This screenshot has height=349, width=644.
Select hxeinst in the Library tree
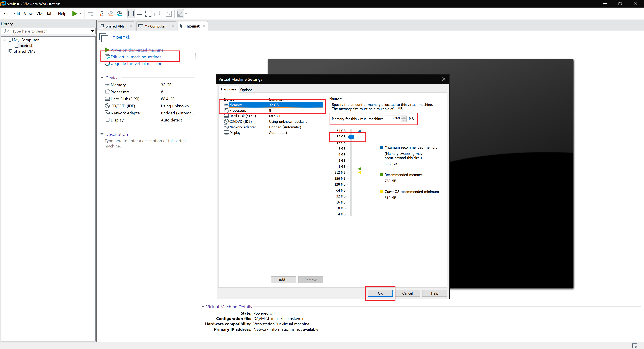click(26, 45)
